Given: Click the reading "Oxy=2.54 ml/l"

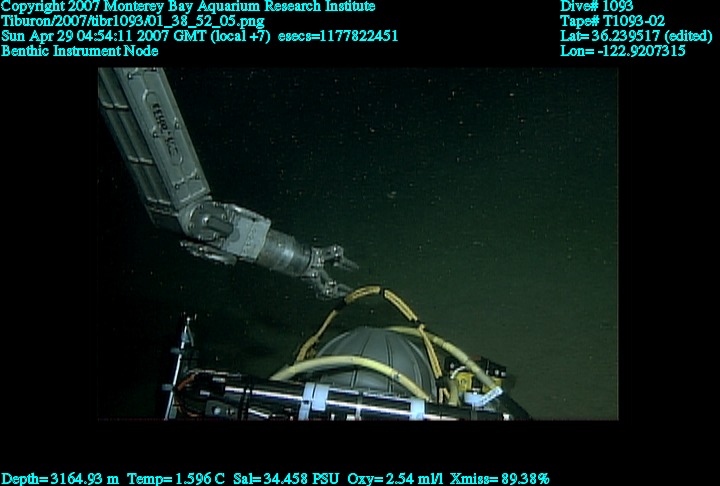Looking at the screenshot, I should [x=395, y=479].
